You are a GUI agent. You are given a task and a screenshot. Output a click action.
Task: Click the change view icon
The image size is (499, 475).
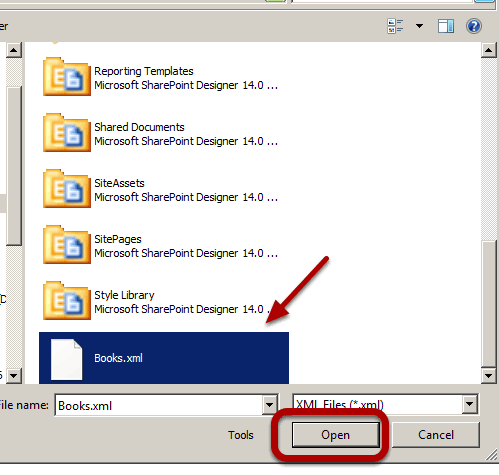pyautogui.click(x=395, y=26)
